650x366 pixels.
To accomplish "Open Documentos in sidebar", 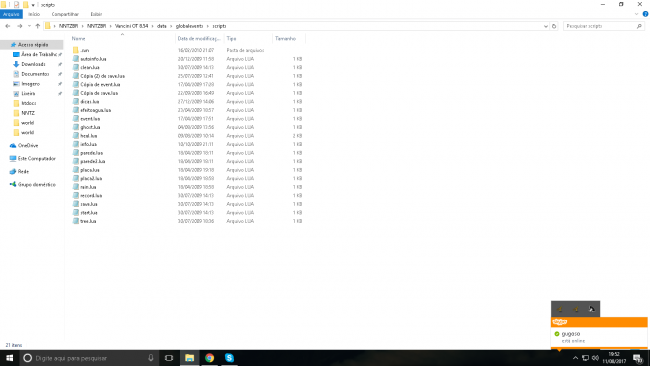I will [x=35, y=74].
